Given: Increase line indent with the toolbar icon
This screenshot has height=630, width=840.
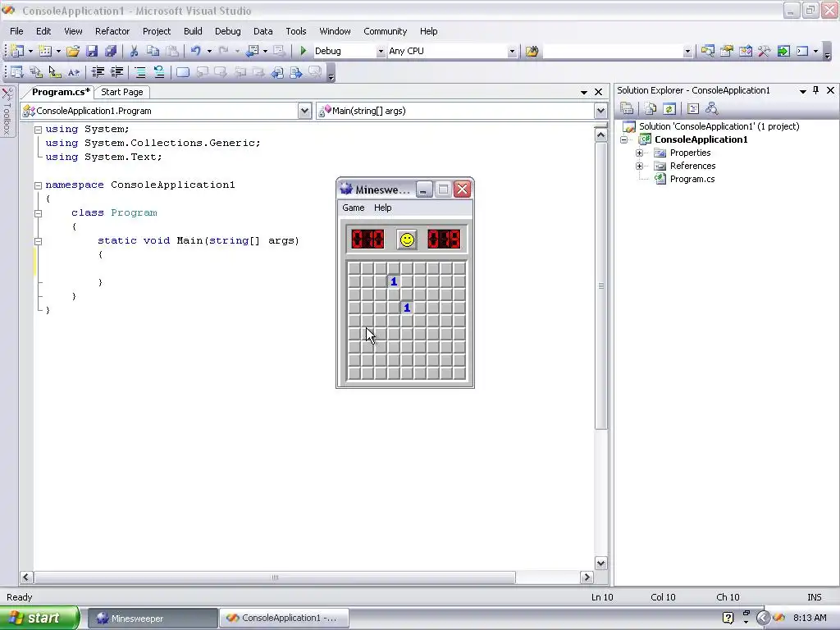Looking at the screenshot, I should coord(116,72).
